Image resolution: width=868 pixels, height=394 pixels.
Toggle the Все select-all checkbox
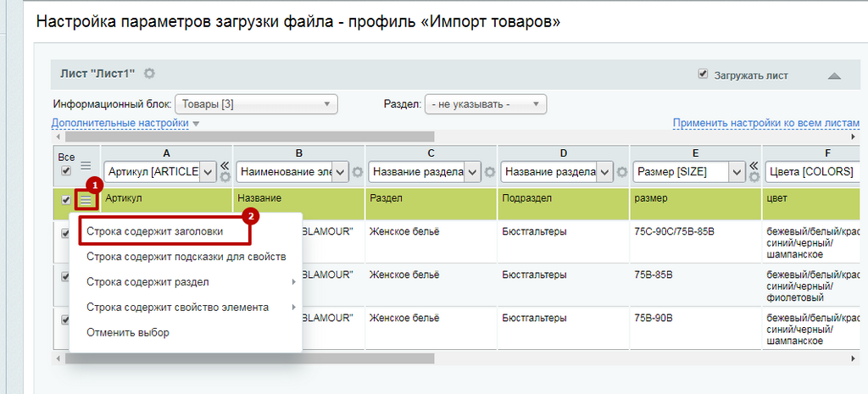[x=66, y=169]
